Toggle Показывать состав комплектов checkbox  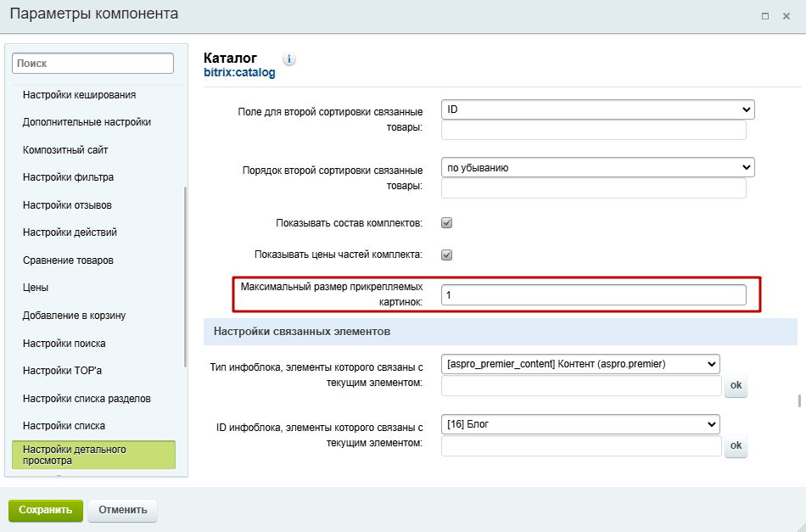coord(446,223)
